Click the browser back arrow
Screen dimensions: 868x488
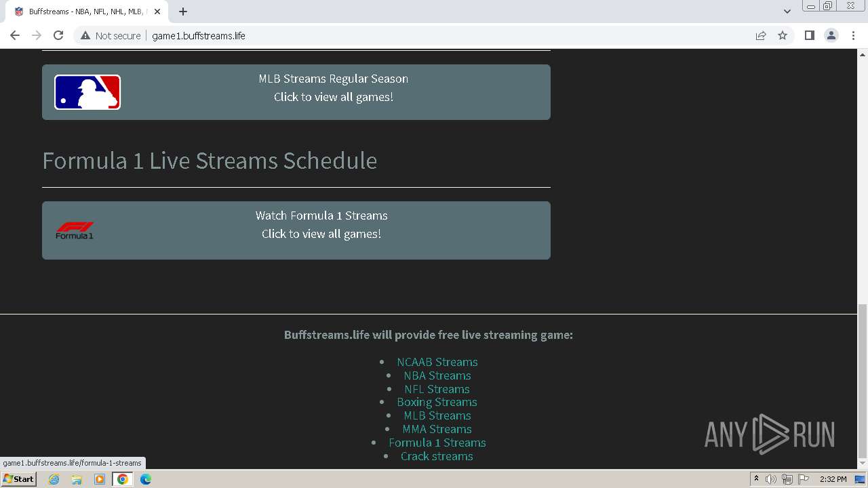pyautogui.click(x=15, y=35)
